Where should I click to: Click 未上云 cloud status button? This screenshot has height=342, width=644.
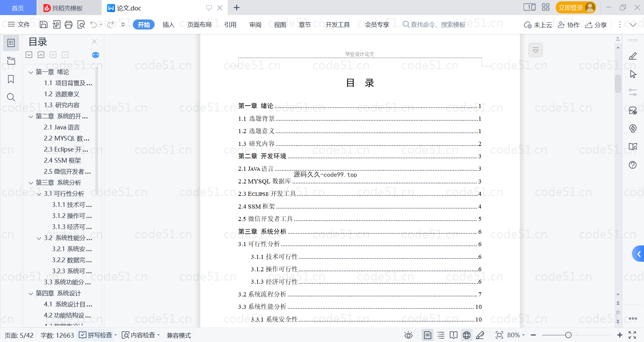pyautogui.click(x=538, y=24)
